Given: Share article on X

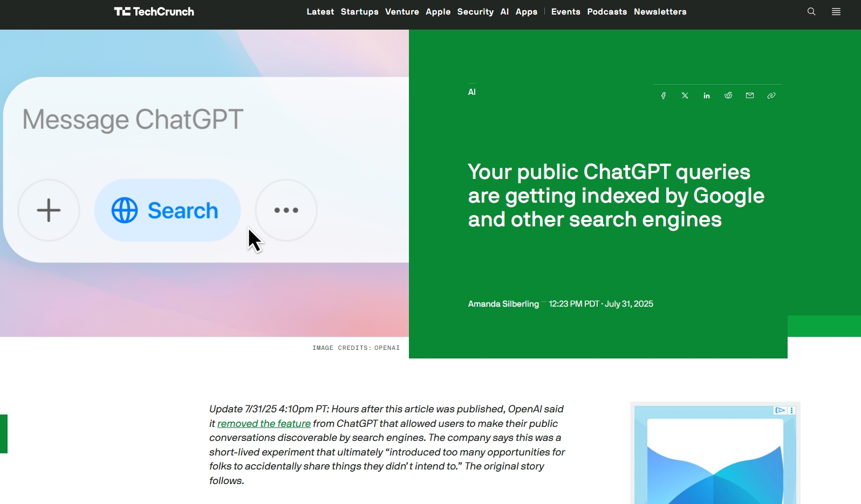Looking at the screenshot, I should (x=685, y=95).
